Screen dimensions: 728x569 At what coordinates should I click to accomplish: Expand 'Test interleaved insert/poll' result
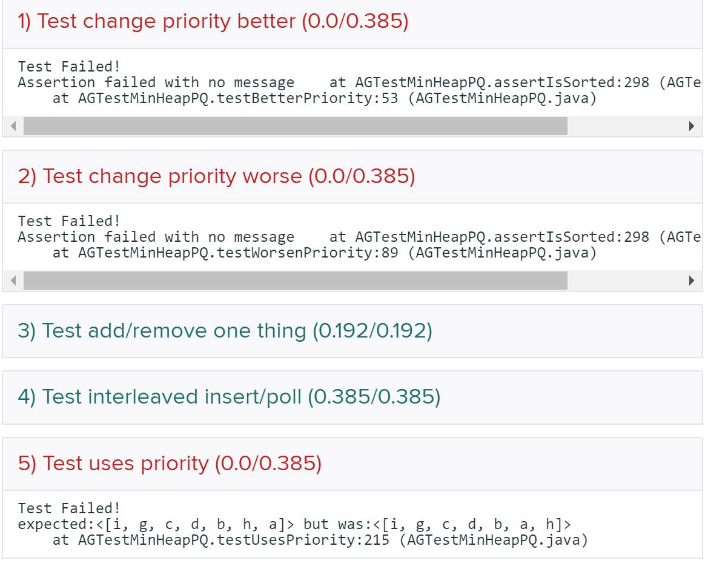(230, 397)
